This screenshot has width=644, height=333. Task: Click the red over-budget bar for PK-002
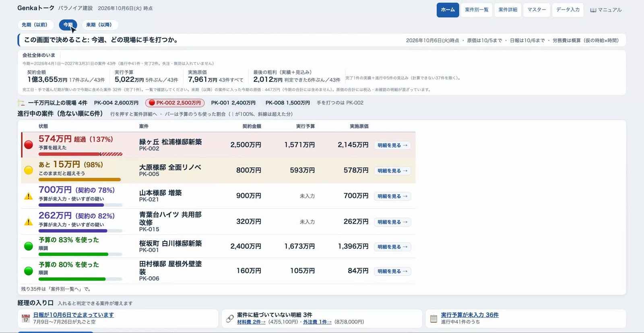[x=80, y=154]
